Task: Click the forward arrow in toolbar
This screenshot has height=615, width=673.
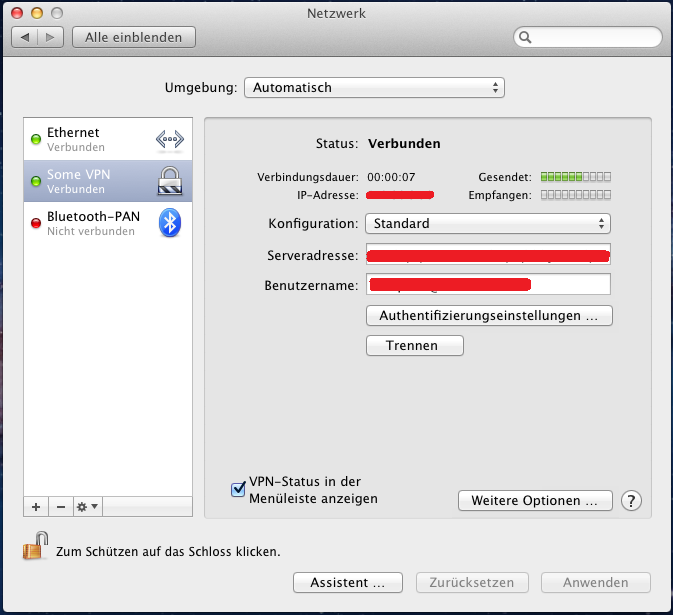Action: coord(51,37)
